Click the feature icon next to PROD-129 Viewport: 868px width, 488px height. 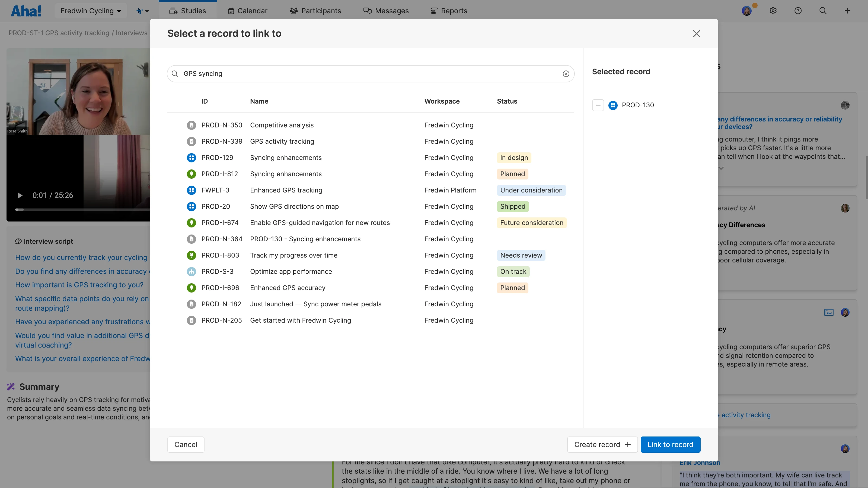(x=192, y=158)
